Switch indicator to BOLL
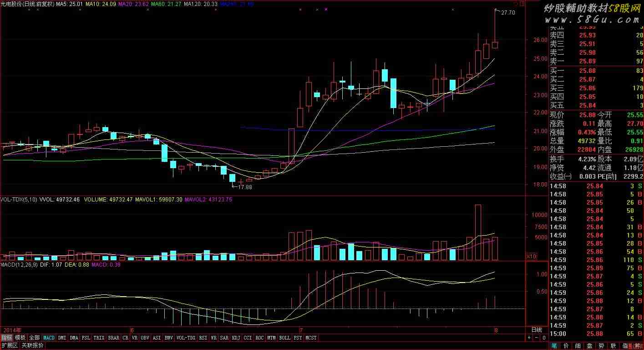Viewport: 644px width, 350px height. pos(284,338)
